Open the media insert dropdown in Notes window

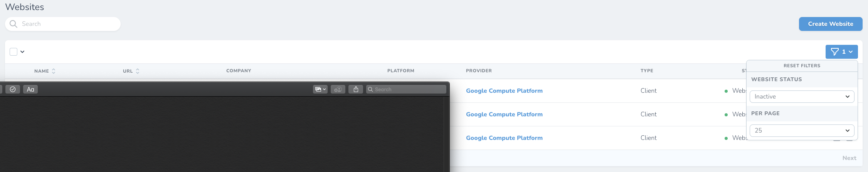tap(320, 89)
